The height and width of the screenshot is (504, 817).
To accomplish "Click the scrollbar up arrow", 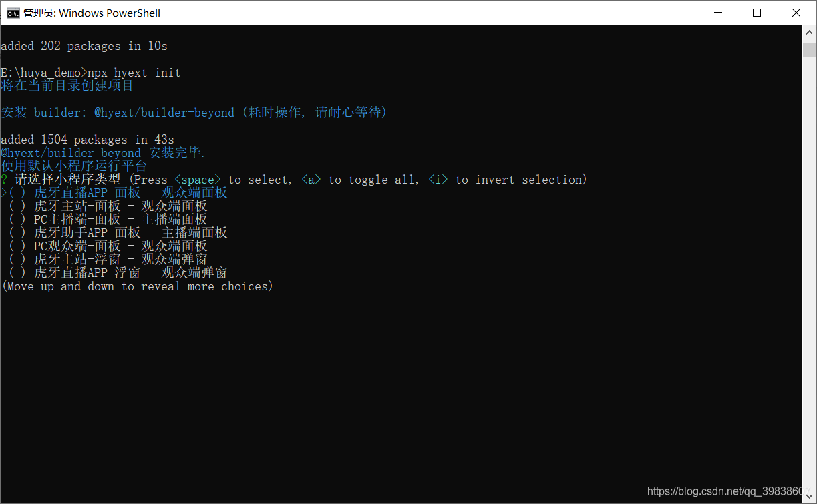I will pos(809,32).
